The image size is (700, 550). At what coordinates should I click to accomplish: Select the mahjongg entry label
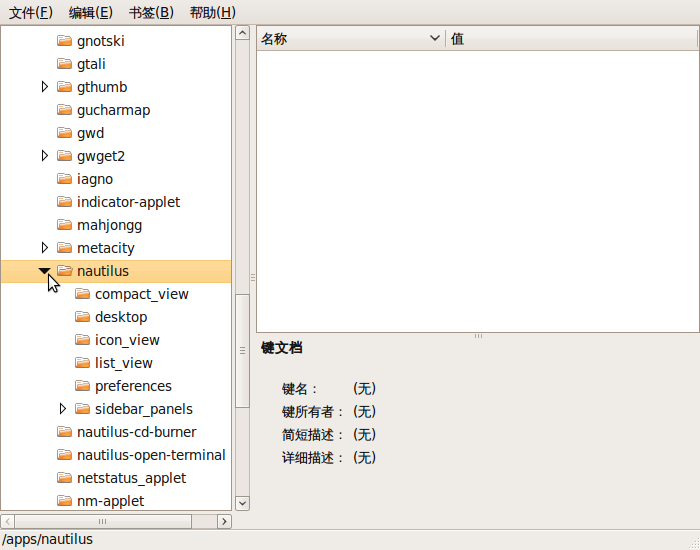109,225
